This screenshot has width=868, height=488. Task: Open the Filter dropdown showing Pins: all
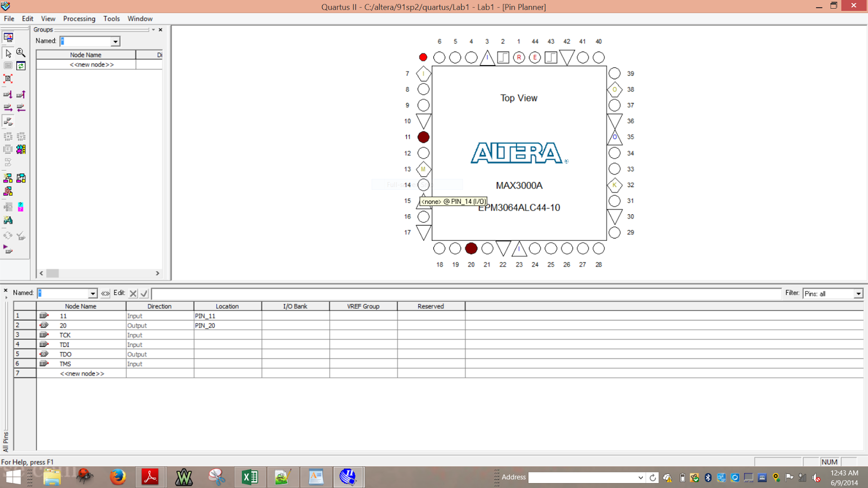tap(858, 293)
